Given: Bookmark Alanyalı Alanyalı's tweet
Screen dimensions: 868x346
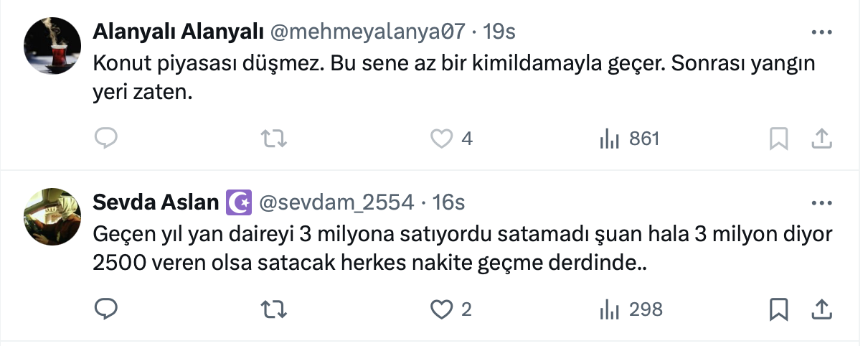Looking at the screenshot, I should click(778, 139).
